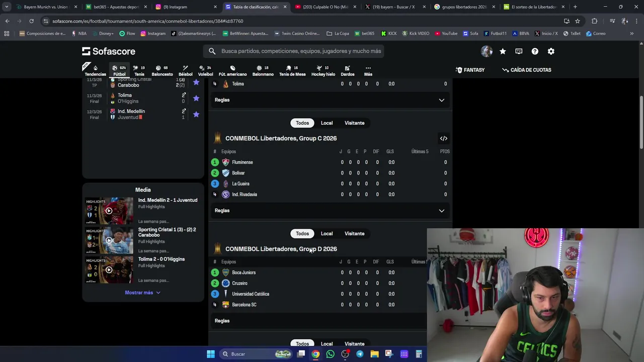This screenshot has width=644, height=362.
Task: Open the favorites star in Sofascore header
Action: [x=503, y=51]
